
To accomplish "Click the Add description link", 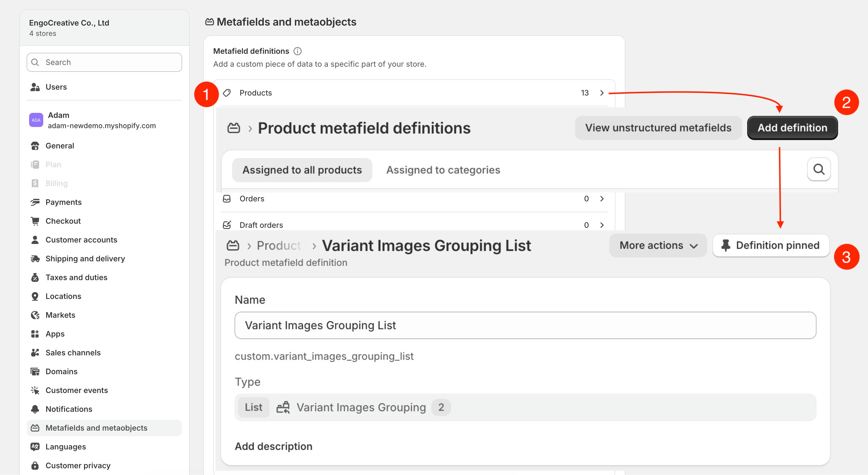I will click(274, 446).
